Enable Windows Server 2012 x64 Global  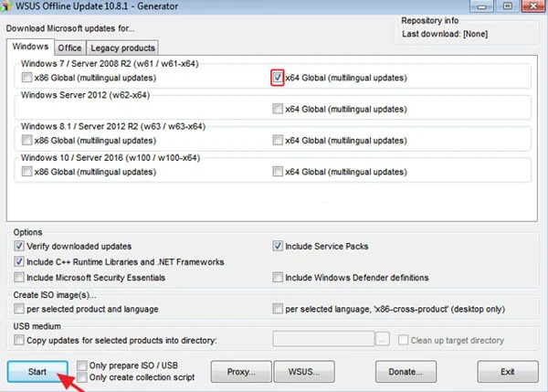click(278, 109)
